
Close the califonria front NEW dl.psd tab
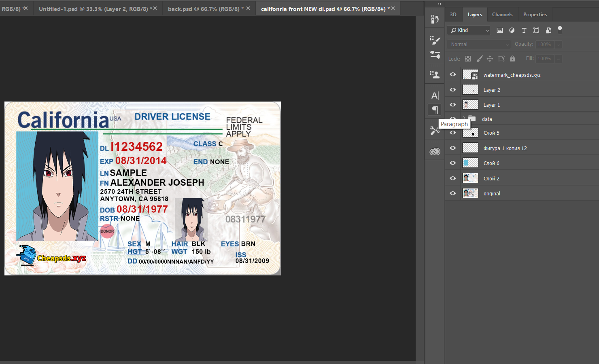[393, 8]
